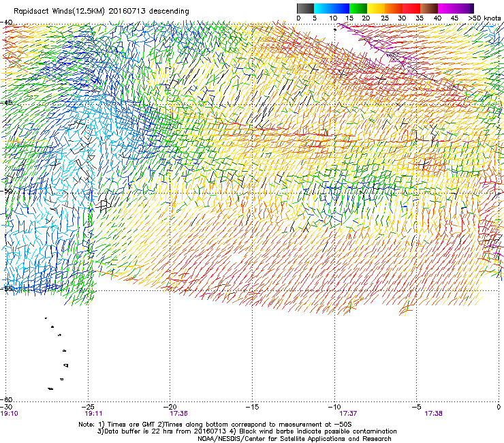Click the -15 longitude axis label
504x443 pixels.
click(252, 408)
